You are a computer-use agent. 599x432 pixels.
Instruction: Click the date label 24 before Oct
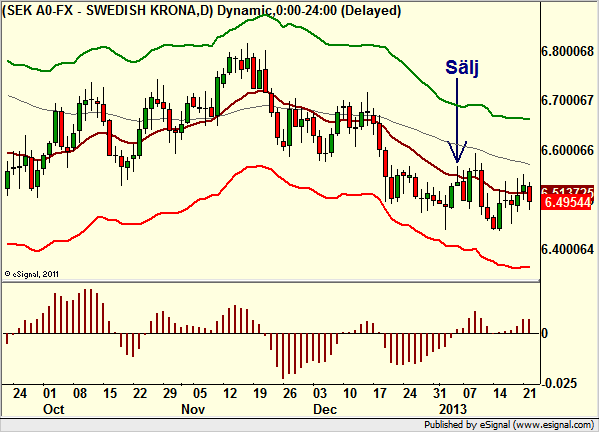20,393
